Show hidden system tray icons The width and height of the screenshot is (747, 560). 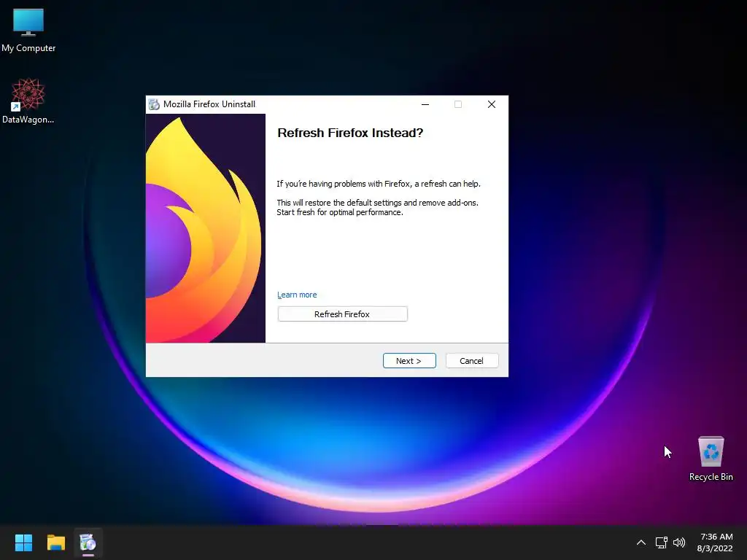pos(641,542)
